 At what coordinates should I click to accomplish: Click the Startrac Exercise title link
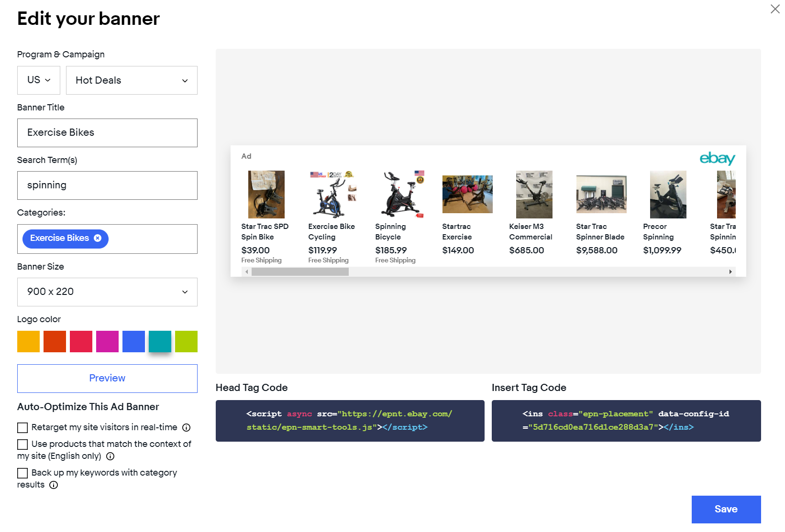click(x=457, y=232)
